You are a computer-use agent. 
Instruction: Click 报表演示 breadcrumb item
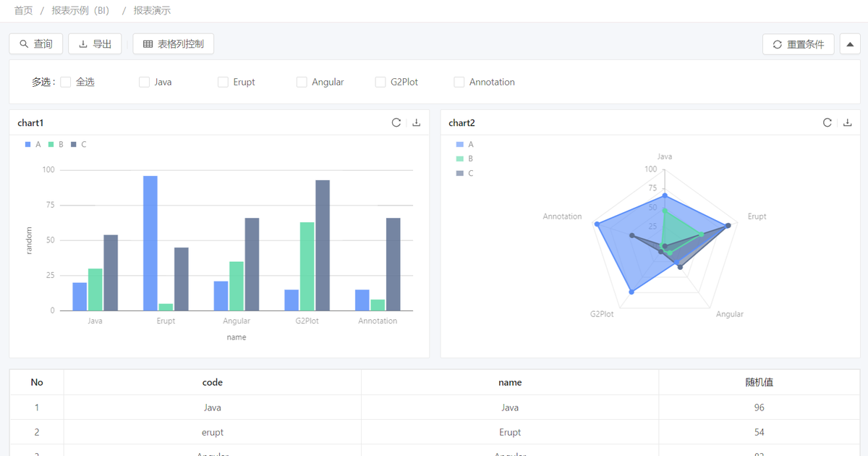pos(152,11)
